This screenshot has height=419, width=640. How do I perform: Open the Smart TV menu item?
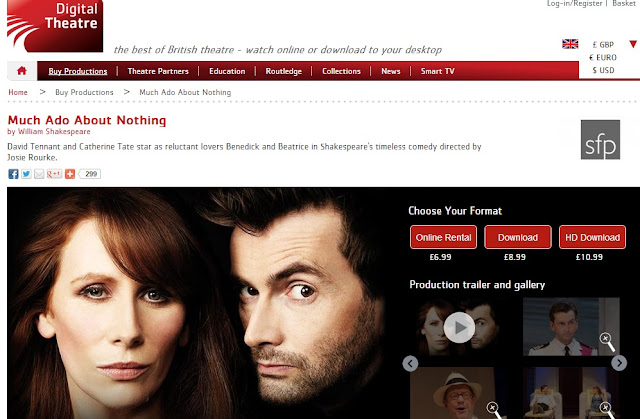tap(438, 71)
